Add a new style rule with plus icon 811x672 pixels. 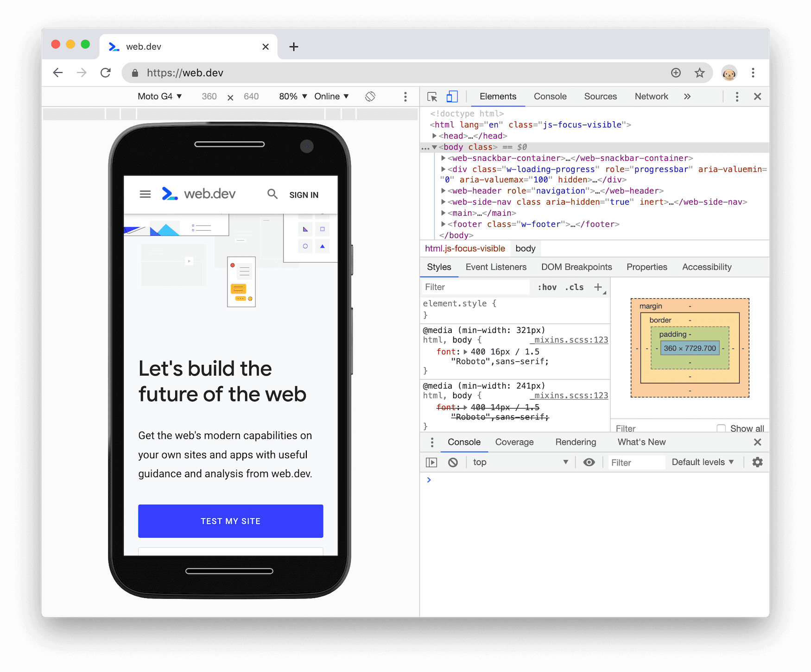point(598,287)
